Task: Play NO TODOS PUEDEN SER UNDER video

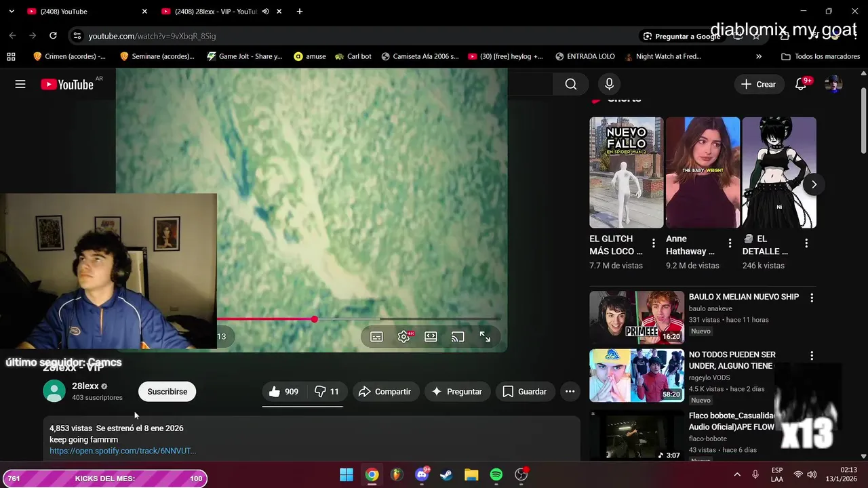Action: (637, 375)
